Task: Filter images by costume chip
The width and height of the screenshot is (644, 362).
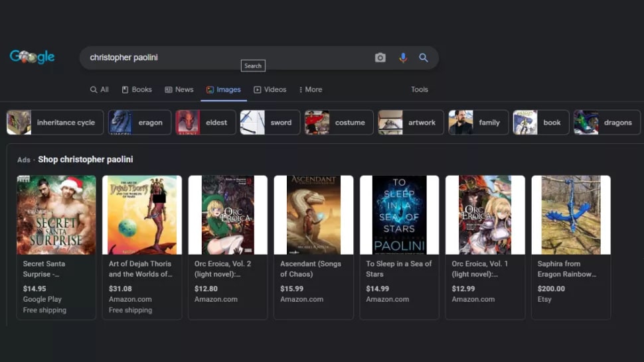Action: click(339, 122)
